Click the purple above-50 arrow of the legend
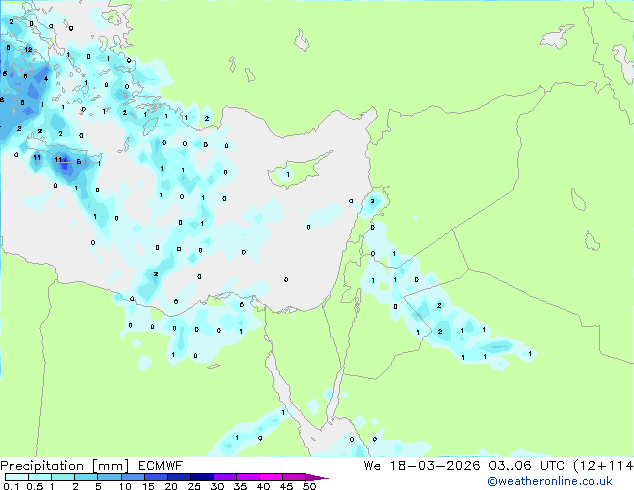This screenshot has width=634, height=490. 317,477
